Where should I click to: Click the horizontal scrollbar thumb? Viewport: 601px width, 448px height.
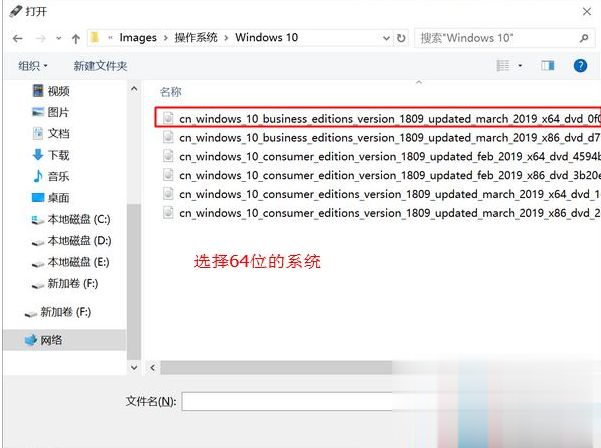(x=278, y=368)
